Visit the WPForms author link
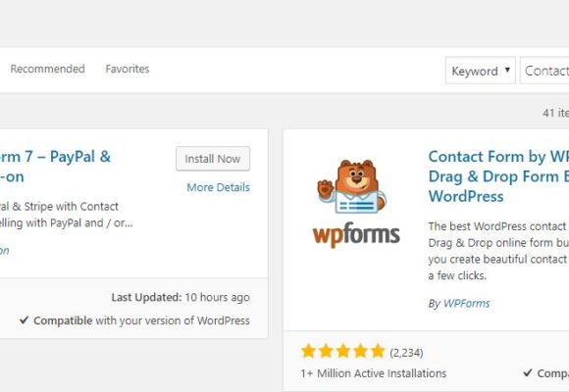 467,303
